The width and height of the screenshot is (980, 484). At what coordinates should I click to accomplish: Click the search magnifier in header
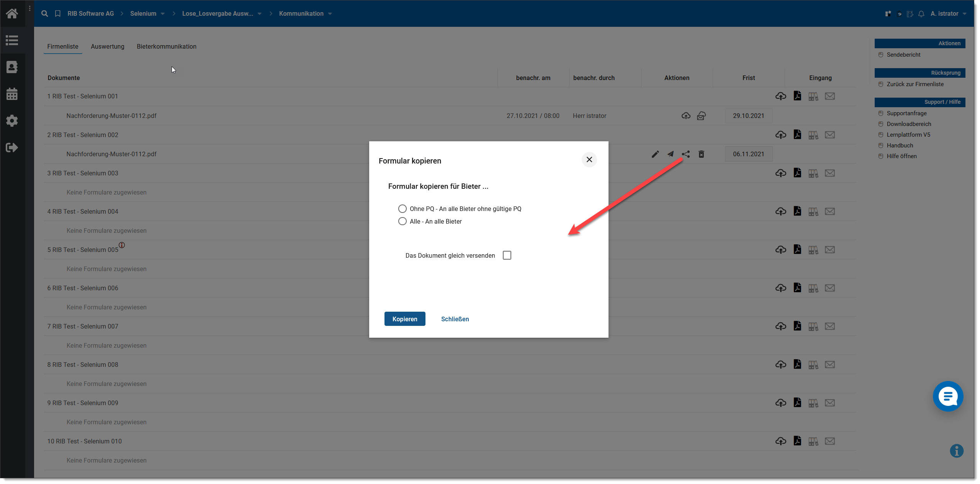44,13
